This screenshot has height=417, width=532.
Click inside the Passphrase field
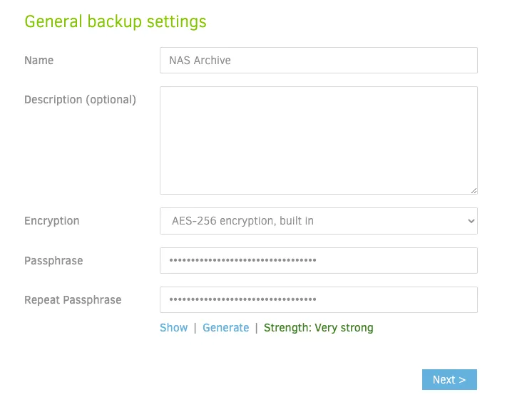point(319,260)
